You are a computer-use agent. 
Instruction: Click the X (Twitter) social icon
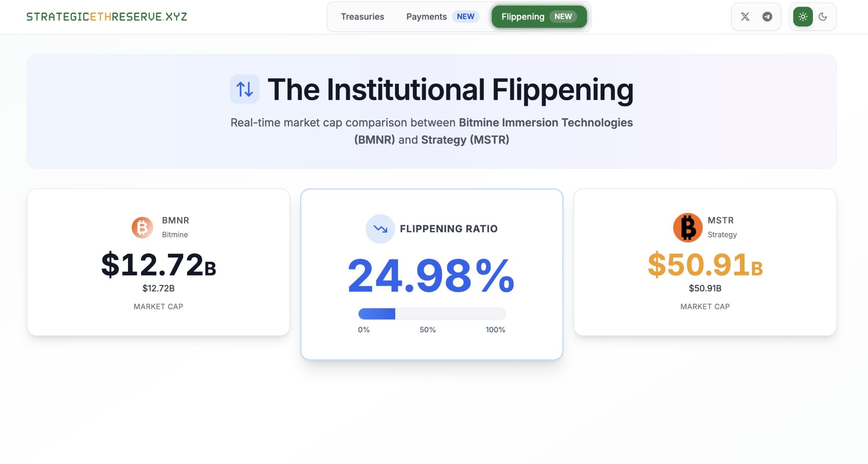745,16
